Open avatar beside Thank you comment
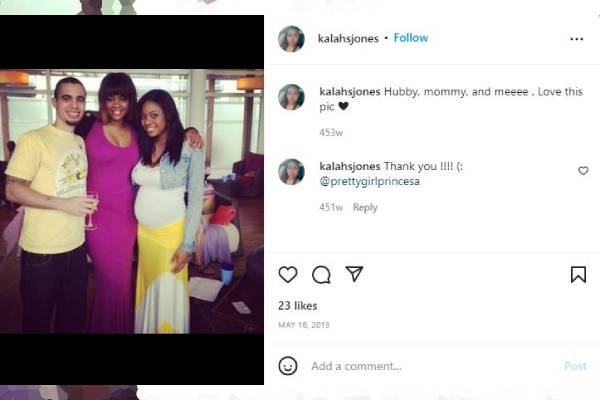600x400 pixels. coord(291,171)
